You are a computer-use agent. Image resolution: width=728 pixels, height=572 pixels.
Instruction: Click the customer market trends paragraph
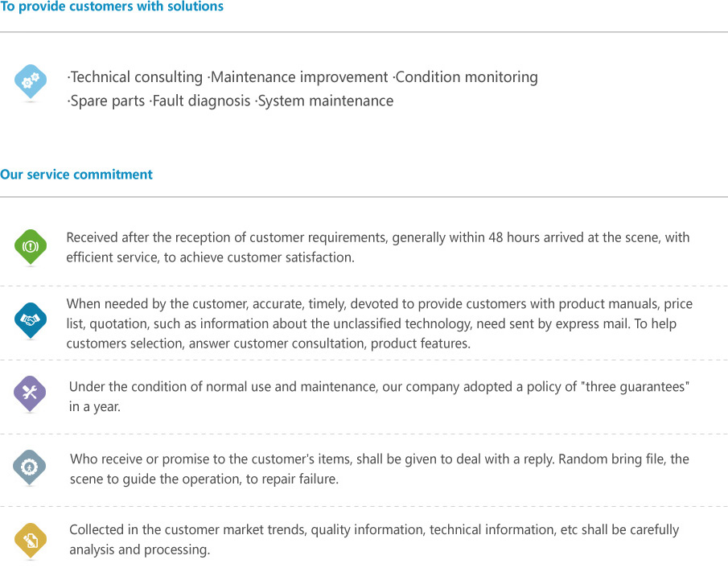point(374,540)
